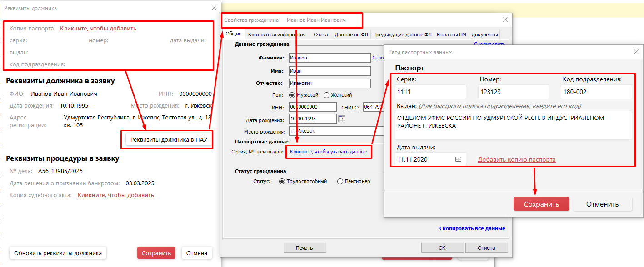
Task: Click the Место рождения input field
Action: pos(336,131)
